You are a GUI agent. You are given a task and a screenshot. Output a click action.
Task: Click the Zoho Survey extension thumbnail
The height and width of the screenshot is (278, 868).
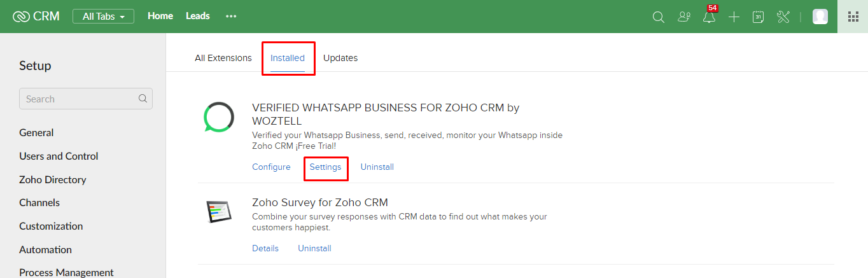(218, 211)
